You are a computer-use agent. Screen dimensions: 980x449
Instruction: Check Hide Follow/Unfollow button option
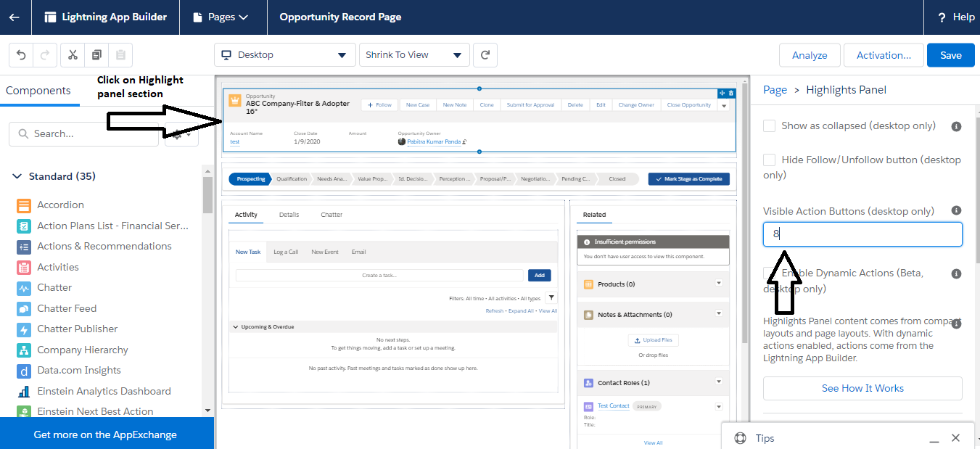tap(769, 159)
